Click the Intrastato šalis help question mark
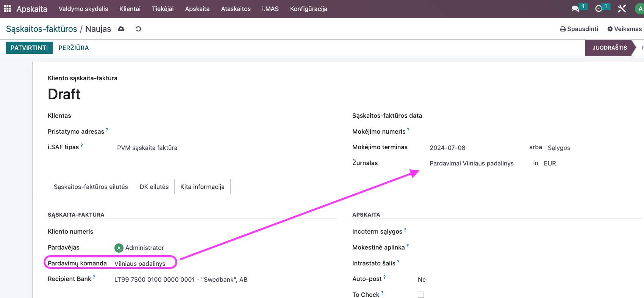 (x=398, y=262)
